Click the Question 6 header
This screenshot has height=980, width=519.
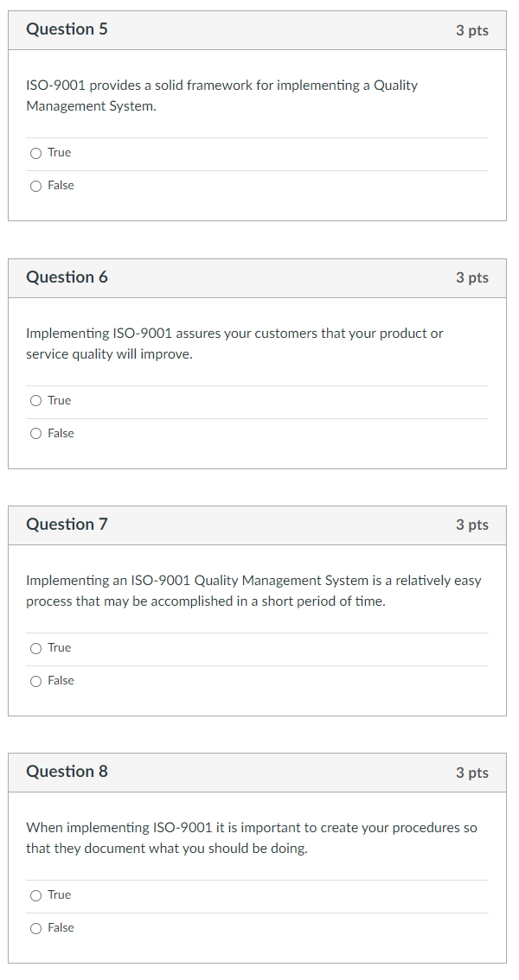click(67, 277)
